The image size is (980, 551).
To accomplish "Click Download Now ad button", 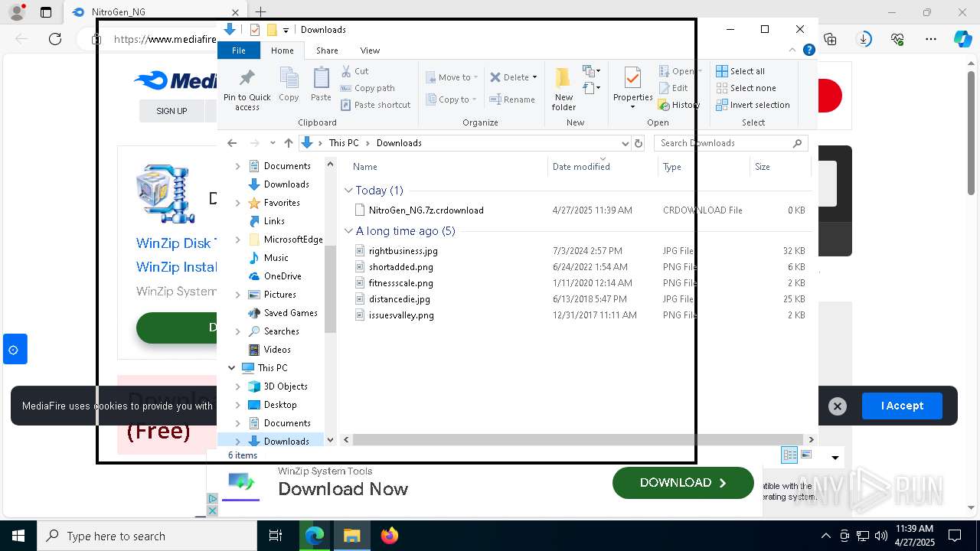I will point(683,483).
